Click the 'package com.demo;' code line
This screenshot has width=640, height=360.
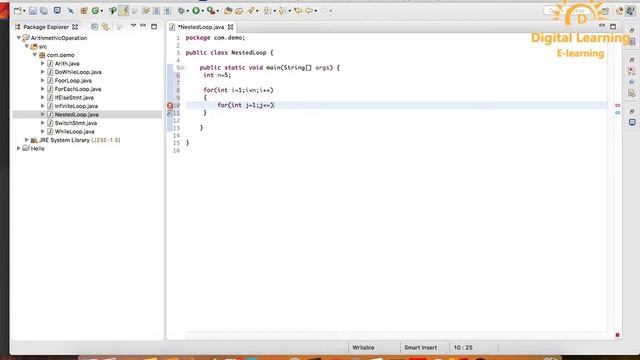pyautogui.click(x=216, y=38)
